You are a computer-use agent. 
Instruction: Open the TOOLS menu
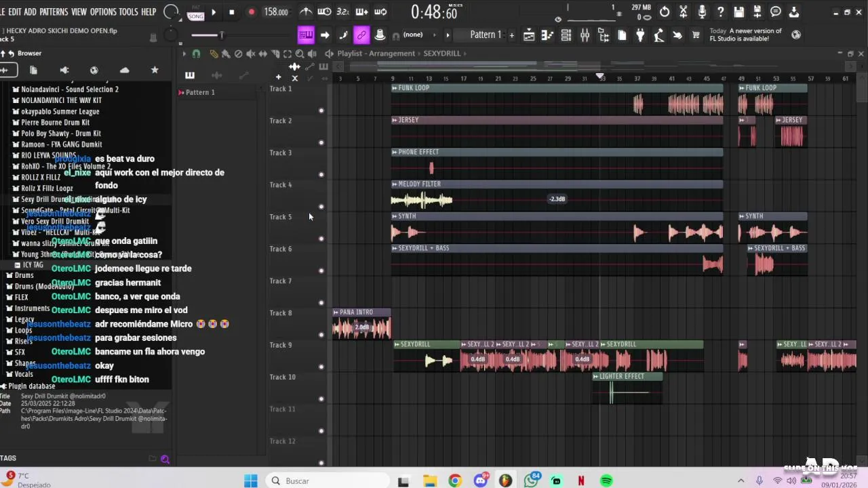[128, 12]
